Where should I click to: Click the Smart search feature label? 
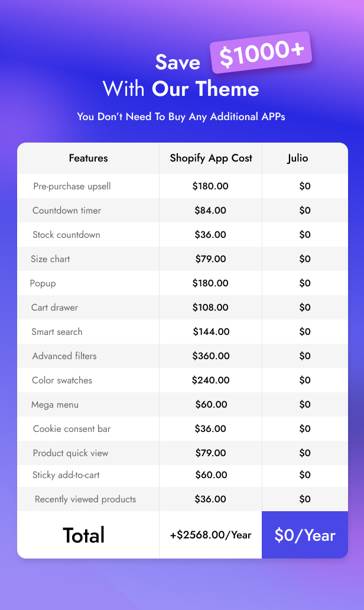point(57,332)
